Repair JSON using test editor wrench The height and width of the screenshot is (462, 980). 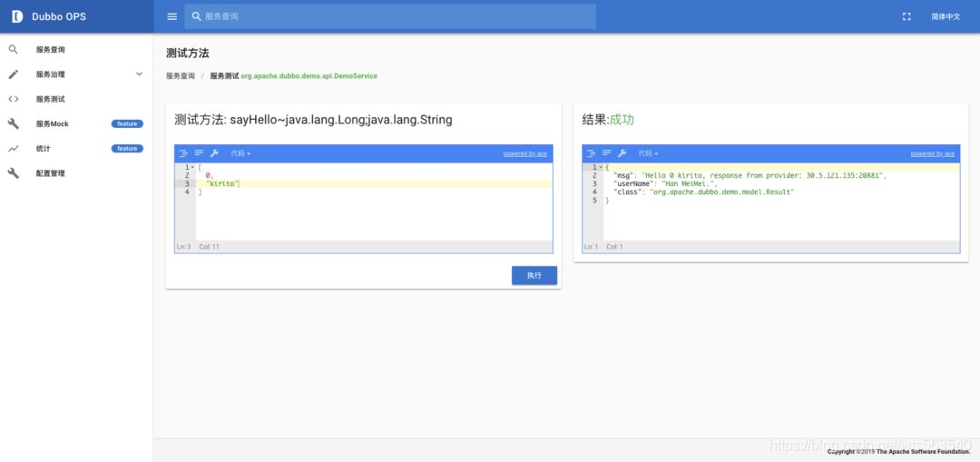click(214, 153)
